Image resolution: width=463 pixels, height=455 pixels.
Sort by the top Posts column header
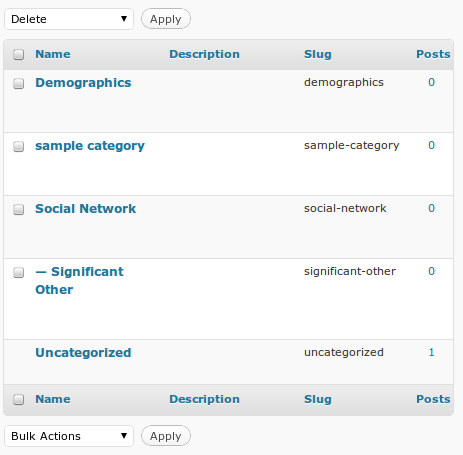coord(433,54)
